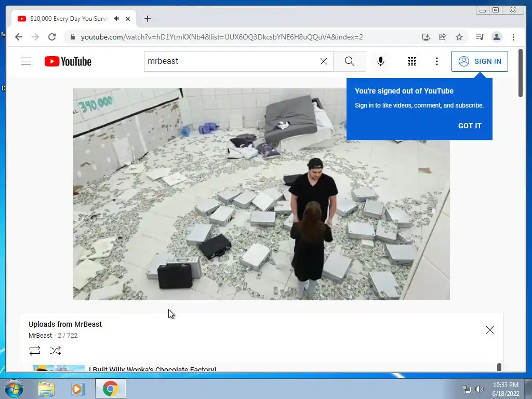
Task: Start voice search with microphone
Action: point(381,61)
